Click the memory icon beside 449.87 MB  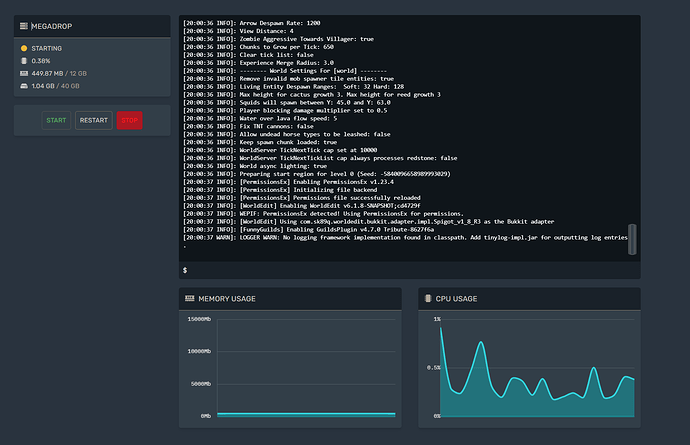click(23, 73)
